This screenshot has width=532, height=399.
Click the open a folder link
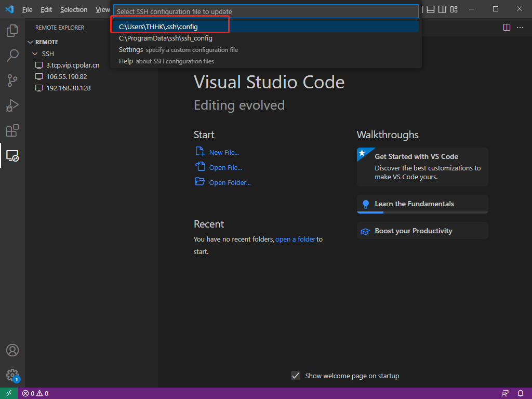click(x=295, y=239)
